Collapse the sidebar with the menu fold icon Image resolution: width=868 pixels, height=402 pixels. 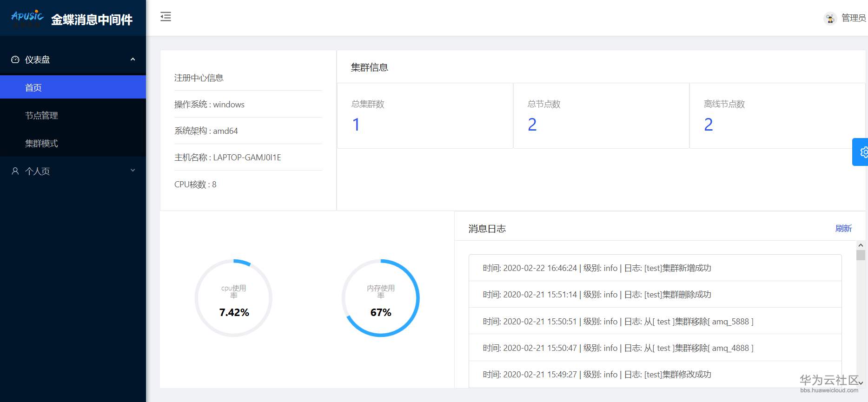(166, 17)
